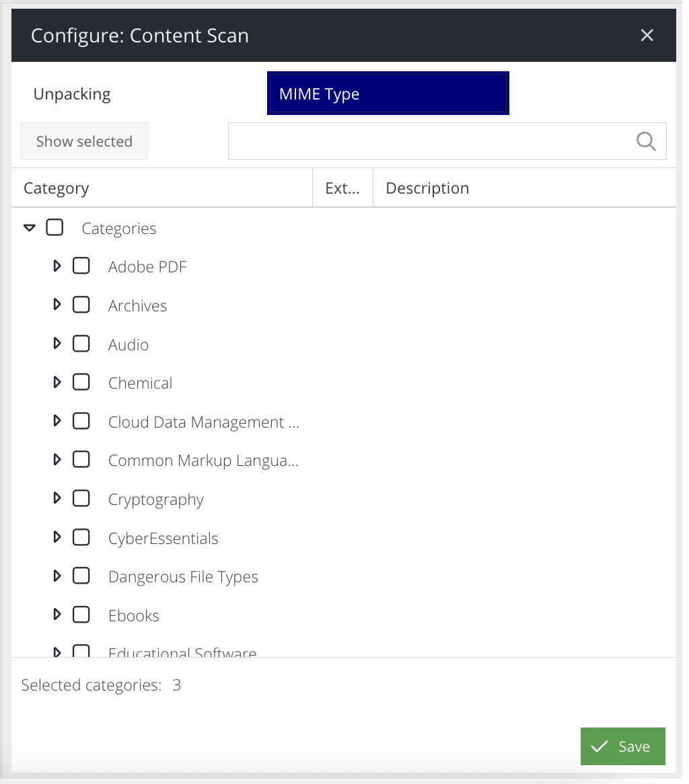Click the Categories root label
The width and height of the screenshot is (689, 784).
click(119, 229)
